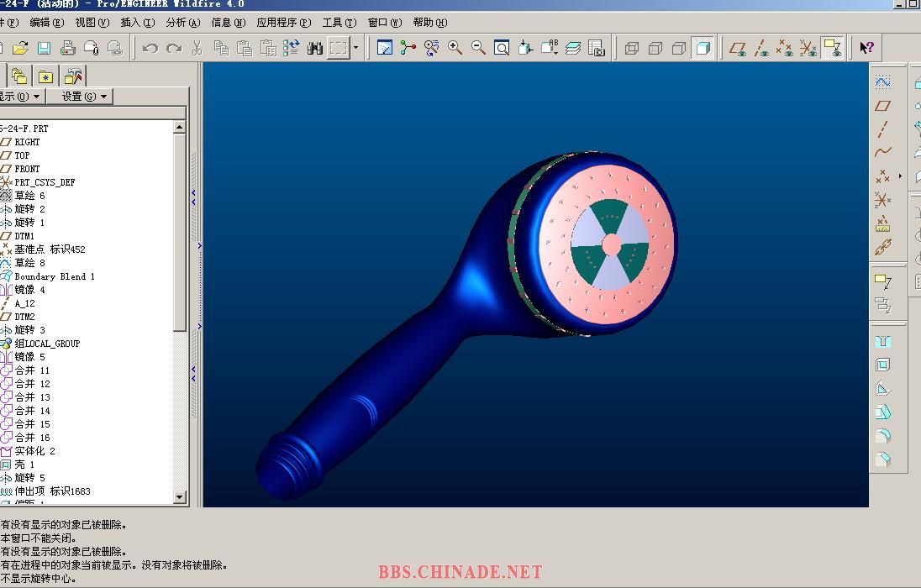Viewport: 921px width, 588px height.
Task: Toggle datum planes visibility
Action: (x=738, y=48)
